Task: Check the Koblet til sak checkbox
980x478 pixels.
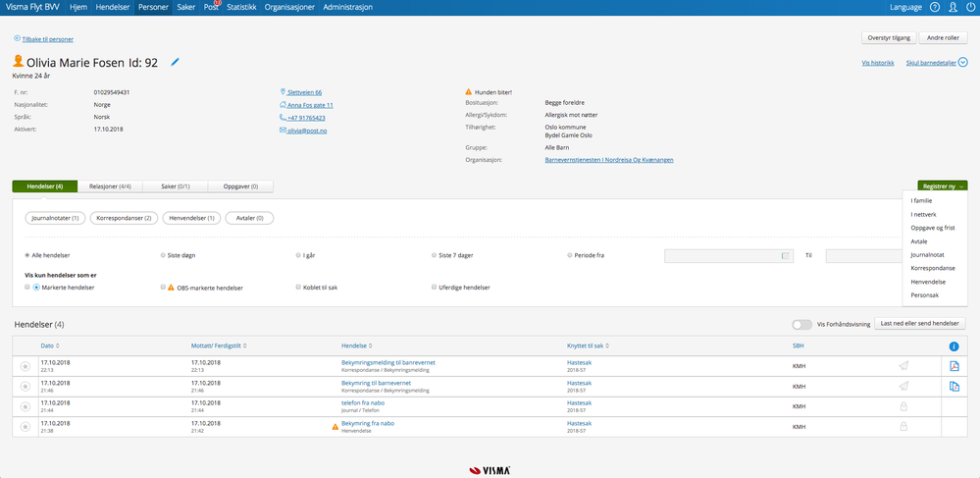Action: coord(298,287)
